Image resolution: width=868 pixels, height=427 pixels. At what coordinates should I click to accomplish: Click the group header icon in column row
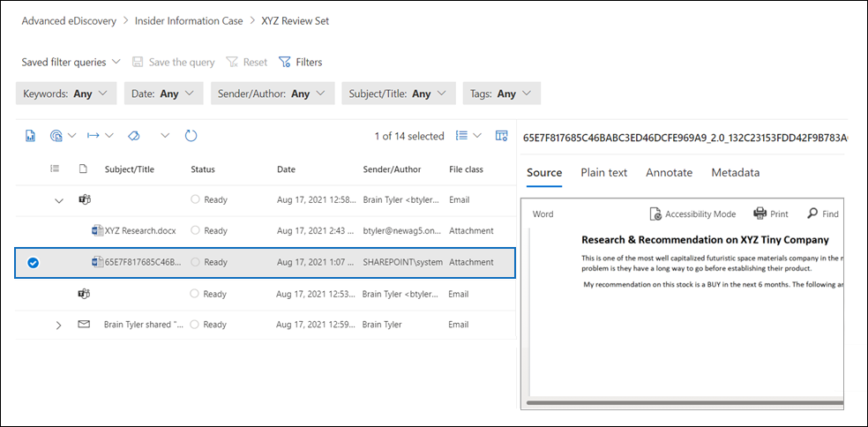pyautogui.click(x=55, y=169)
